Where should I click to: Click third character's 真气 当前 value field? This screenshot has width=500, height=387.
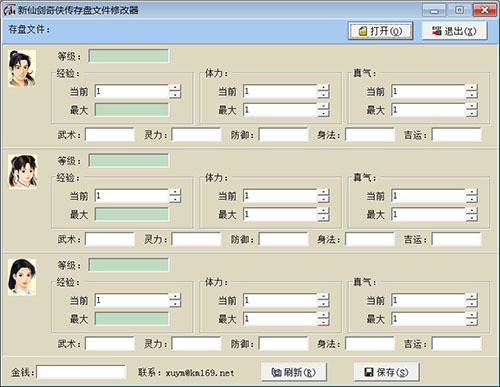[429, 300]
